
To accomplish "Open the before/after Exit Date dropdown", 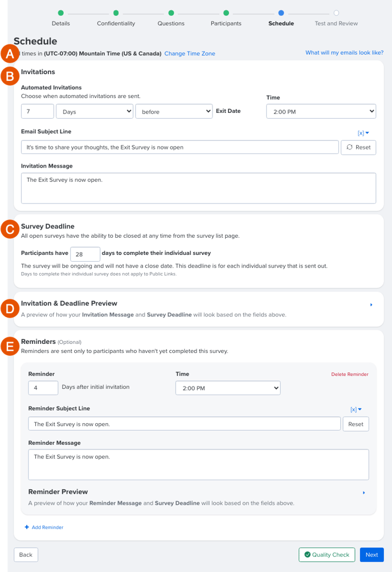I will [x=174, y=111].
